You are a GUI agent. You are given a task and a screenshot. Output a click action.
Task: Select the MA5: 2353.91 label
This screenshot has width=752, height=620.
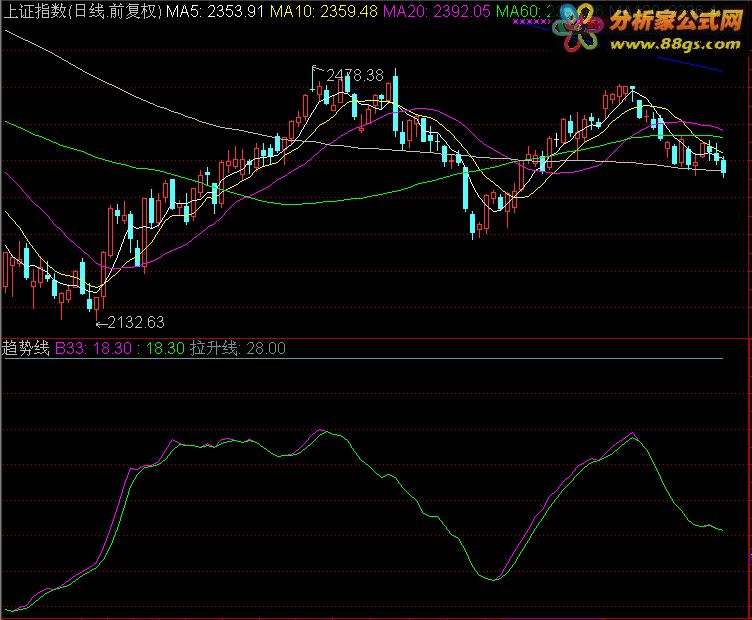point(215,11)
